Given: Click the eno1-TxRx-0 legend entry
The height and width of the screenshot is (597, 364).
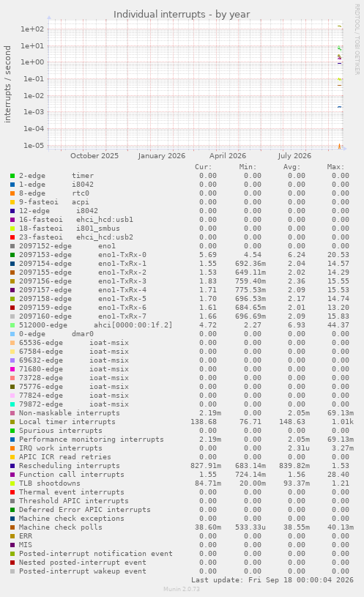Looking at the screenshot, I should coord(83,255).
